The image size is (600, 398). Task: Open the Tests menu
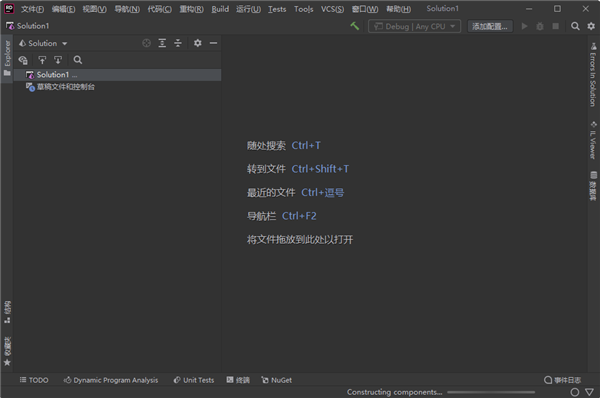(277, 9)
